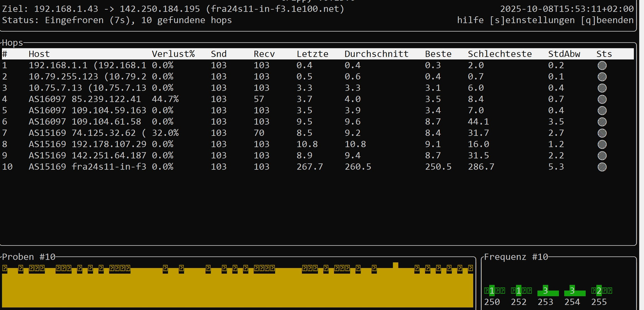Viewport: 644px width, 310px height.
Task: Click the Recv column header
Action: [264, 54]
